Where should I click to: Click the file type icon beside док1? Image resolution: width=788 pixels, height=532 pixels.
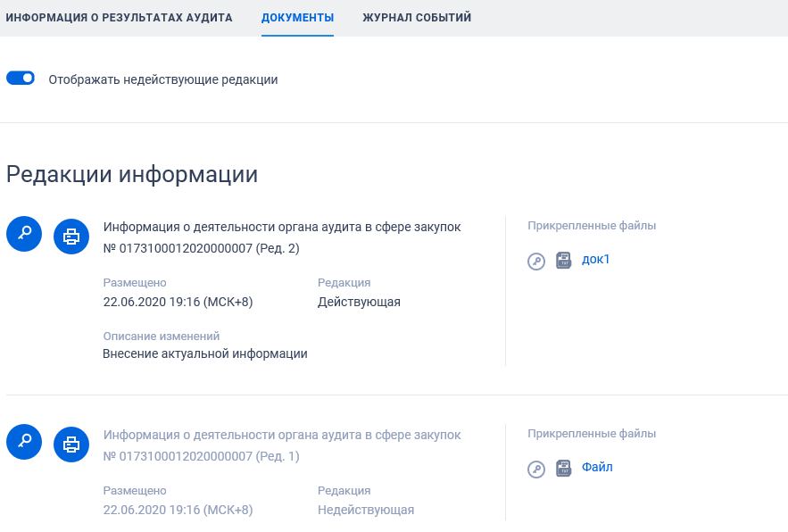click(x=564, y=261)
